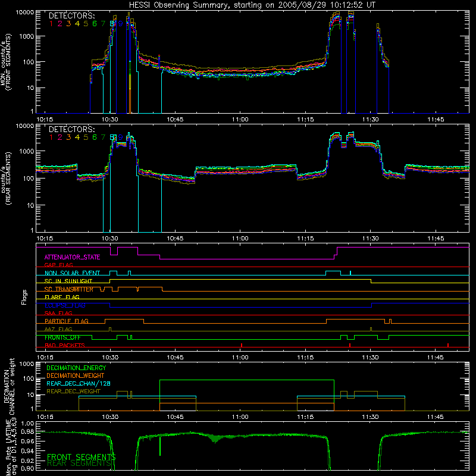This screenshot has height=476, width=476.
Task: Click the counts/s (REAR SEGMENTS) axis label
Action: pyautogui.click(x=6, y=178)
